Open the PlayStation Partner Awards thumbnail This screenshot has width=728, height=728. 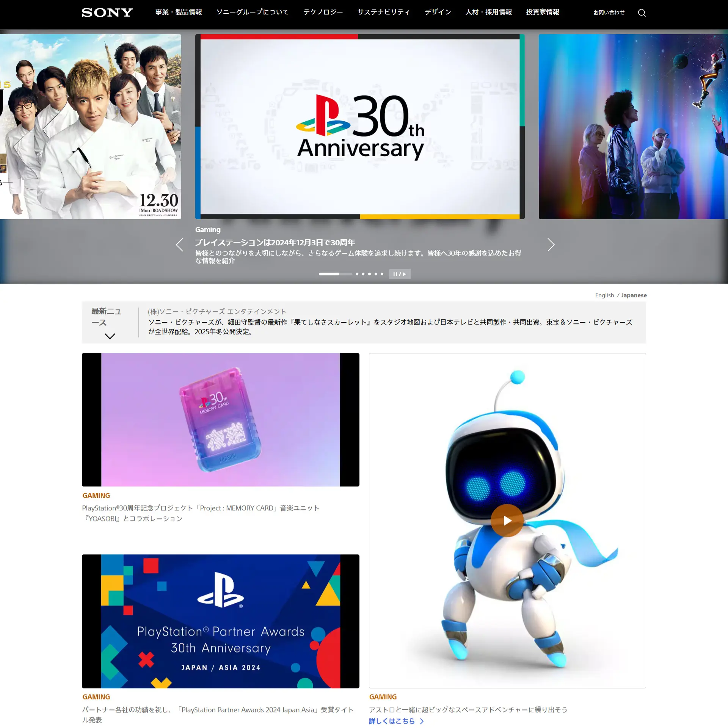tap(220, 621)
